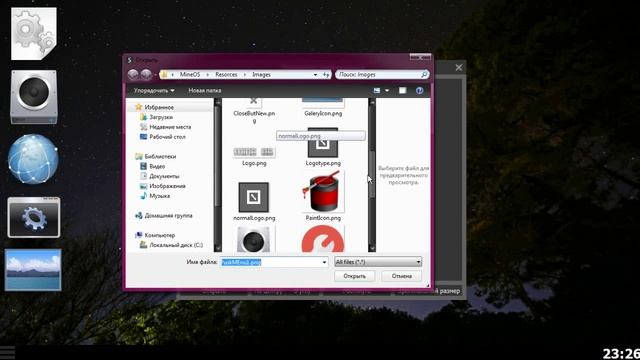Click the 23:26 clock
The width and height of the screenshot is (640, 360).
click(x=621, y=353)
